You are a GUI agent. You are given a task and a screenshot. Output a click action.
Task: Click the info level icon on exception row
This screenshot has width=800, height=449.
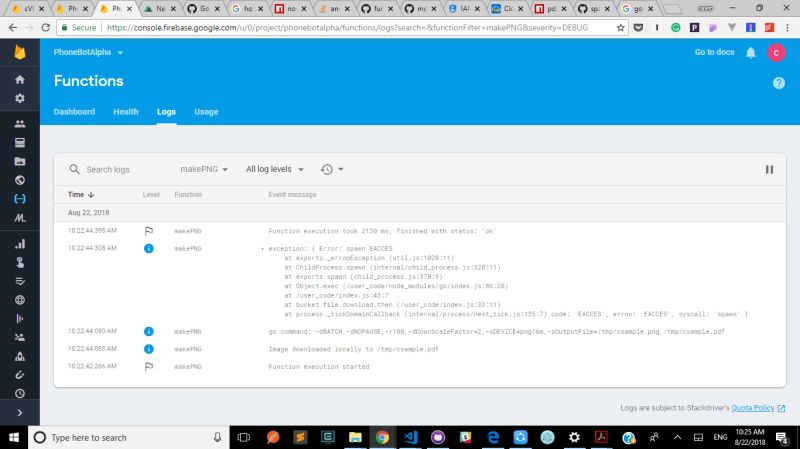[148, 248]
